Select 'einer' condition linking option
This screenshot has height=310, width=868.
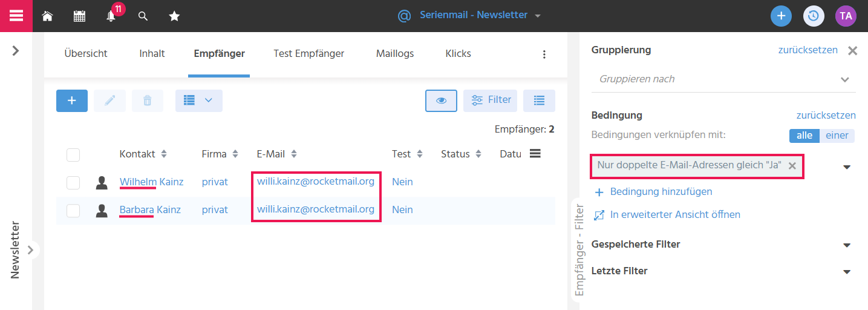point(837,136)
